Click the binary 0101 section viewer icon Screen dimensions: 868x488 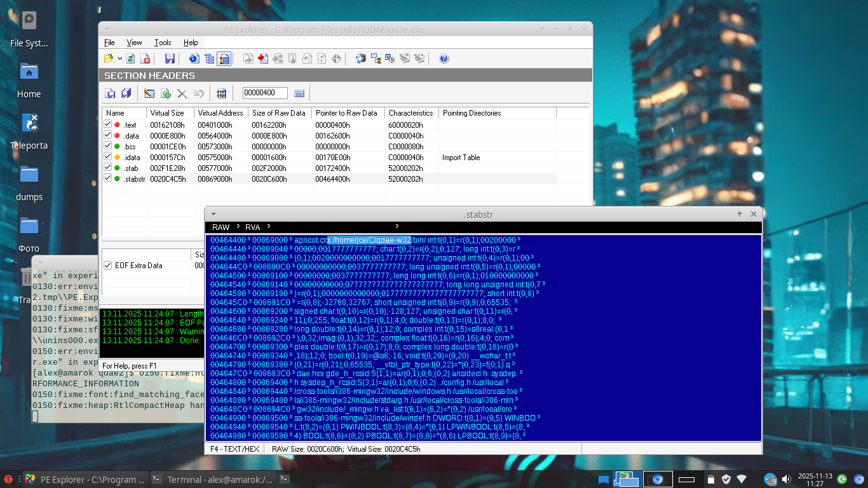pyautogui.click(x=222, y=93)
